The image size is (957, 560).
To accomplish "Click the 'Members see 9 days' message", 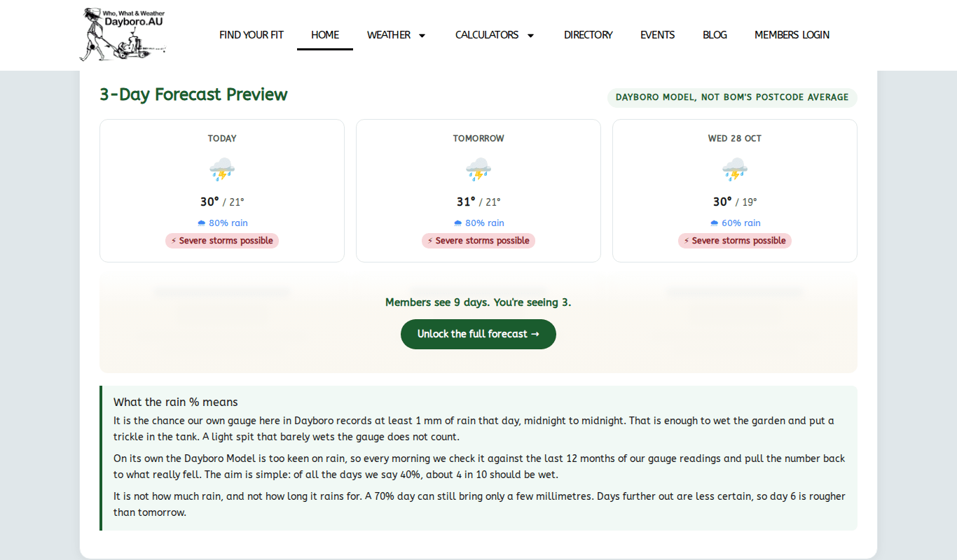I will click(478, 302).
